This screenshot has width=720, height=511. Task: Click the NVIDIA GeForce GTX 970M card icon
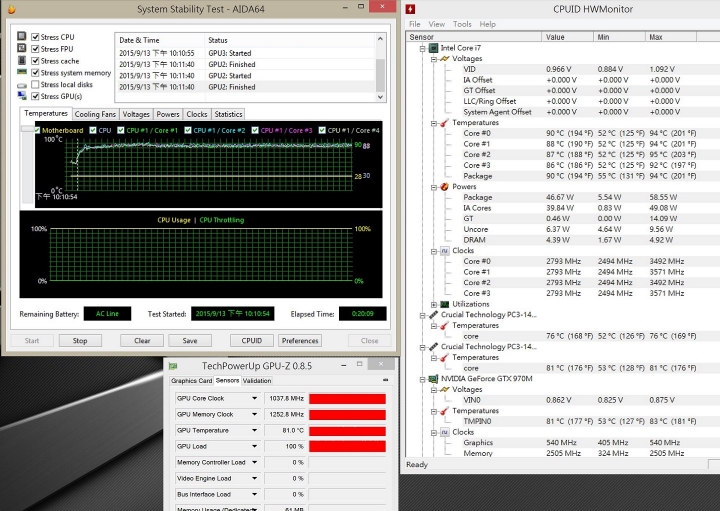(433, 379)
